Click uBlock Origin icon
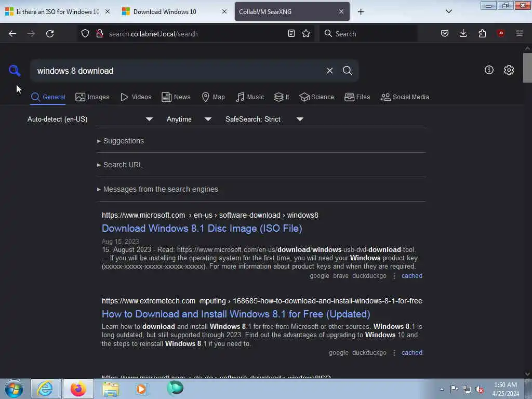The width and height of the screenshot is (532, 399). coord(501,33)
